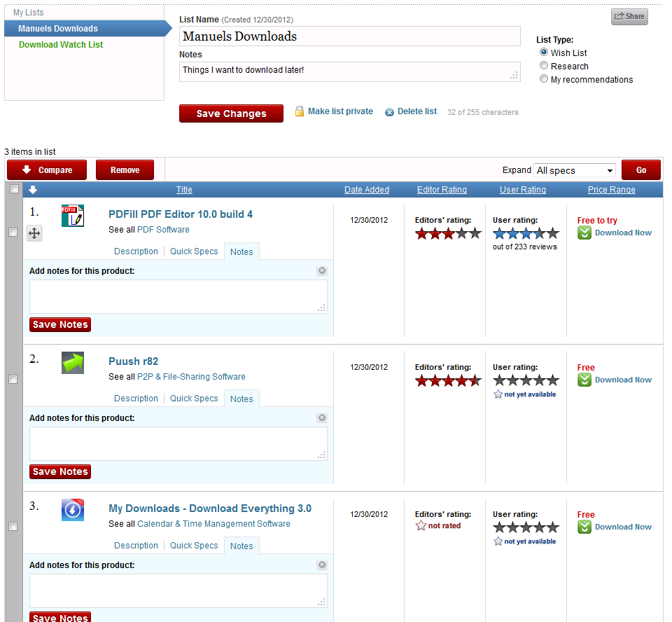The image size is (672, 622).
Task: Sort the list by Price Range
Action: (x=612, y=190)
